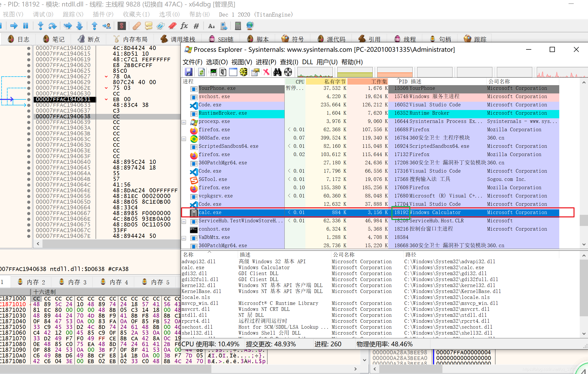Click the crosshair Find Window's Process target
This screenshot has width=588, height=374.
point(288,72)
